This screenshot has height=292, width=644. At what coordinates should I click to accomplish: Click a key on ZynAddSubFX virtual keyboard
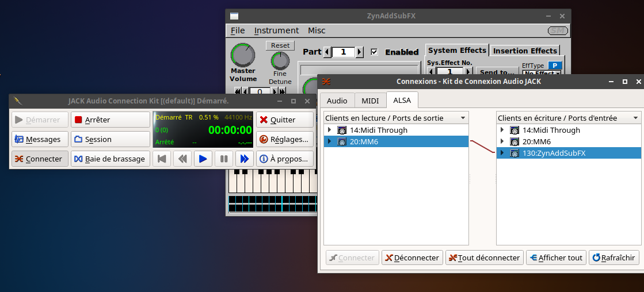[x=273, y=181]
